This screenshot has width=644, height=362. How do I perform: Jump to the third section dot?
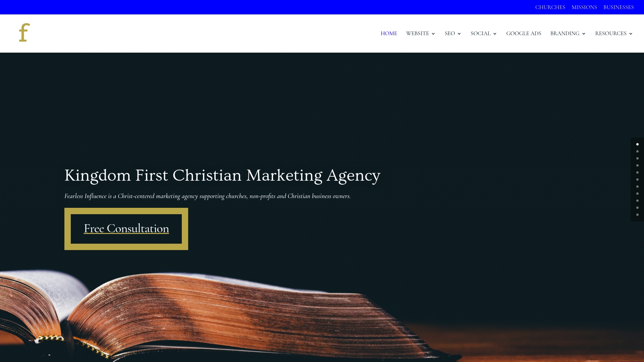(637, 158)
